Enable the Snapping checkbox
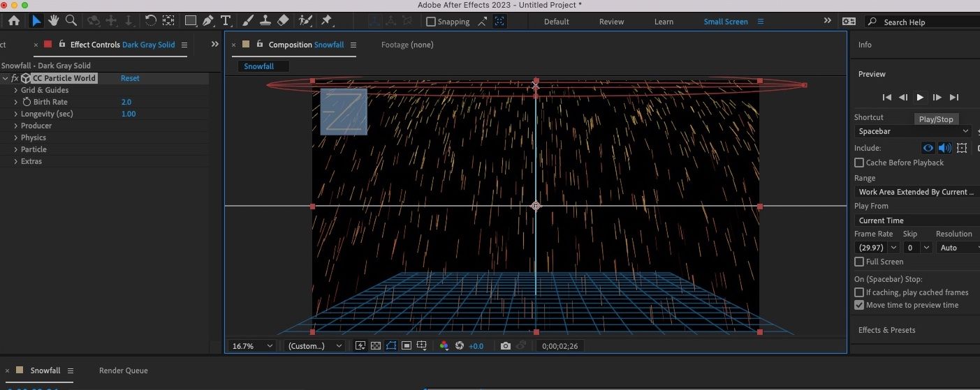The height and width of the screenshot is (390, 980). tap(431, 22)
